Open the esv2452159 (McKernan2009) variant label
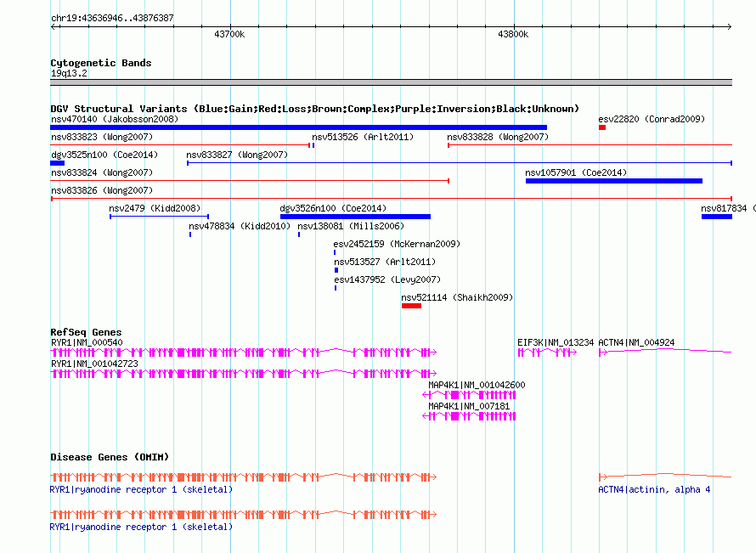 click(x=397, y=244)
